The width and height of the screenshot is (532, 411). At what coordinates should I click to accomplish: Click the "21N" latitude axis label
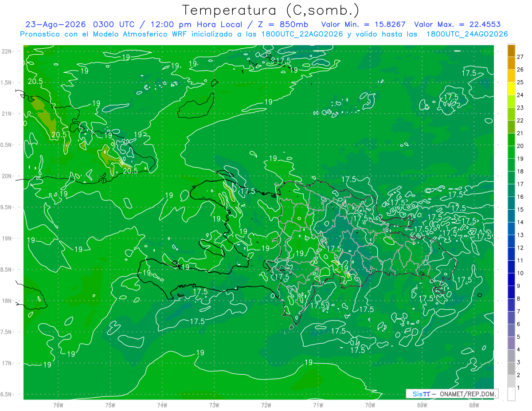(x=7, y=114)
